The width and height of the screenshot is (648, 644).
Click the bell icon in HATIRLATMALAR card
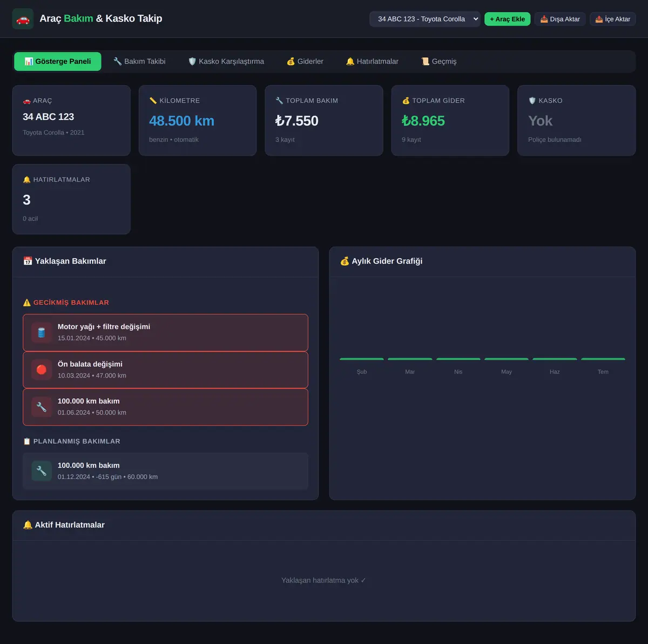click(27, 180)
